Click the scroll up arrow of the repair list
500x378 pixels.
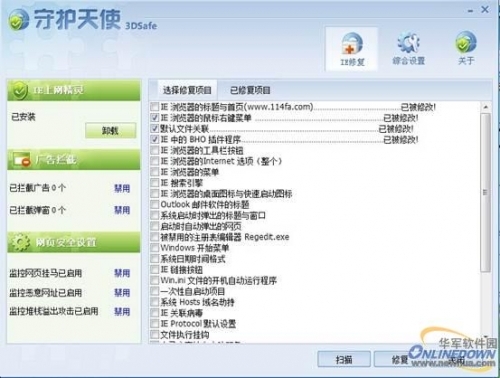485,107
